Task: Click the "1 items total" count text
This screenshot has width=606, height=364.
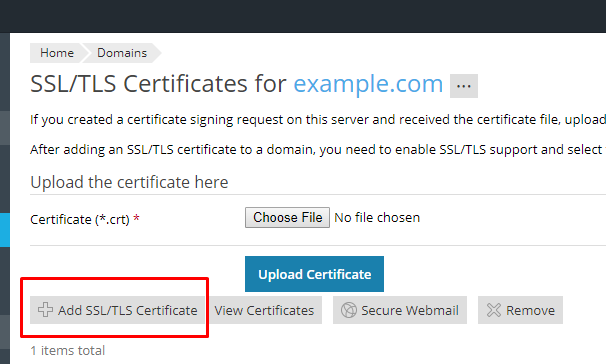Action: 68,350
